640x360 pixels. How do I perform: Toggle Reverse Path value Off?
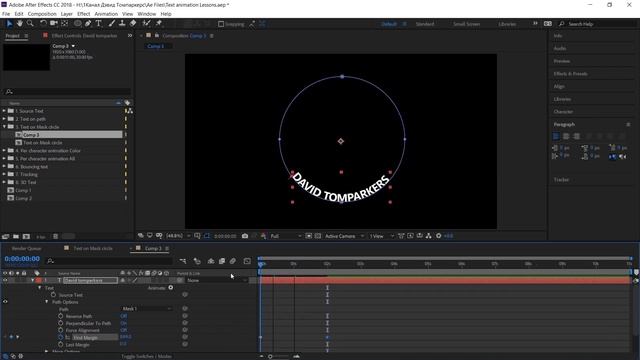click(x=124, y=316)
